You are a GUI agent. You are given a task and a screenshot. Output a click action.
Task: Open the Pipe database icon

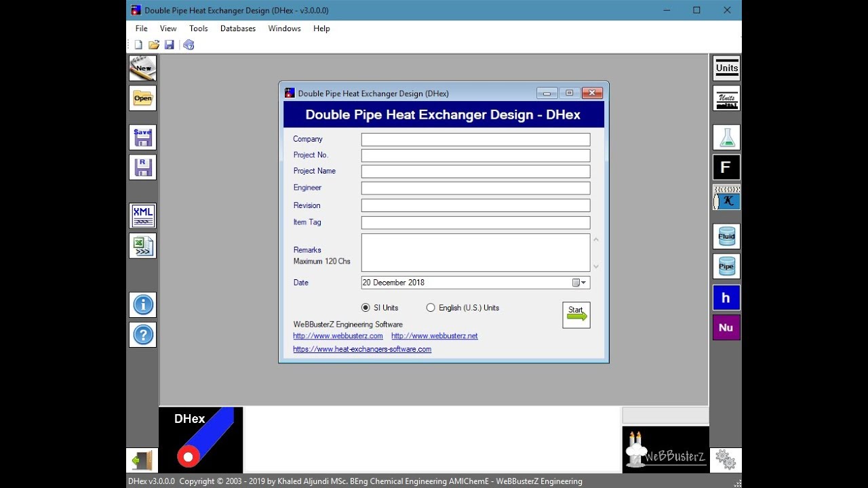(726, 266)
